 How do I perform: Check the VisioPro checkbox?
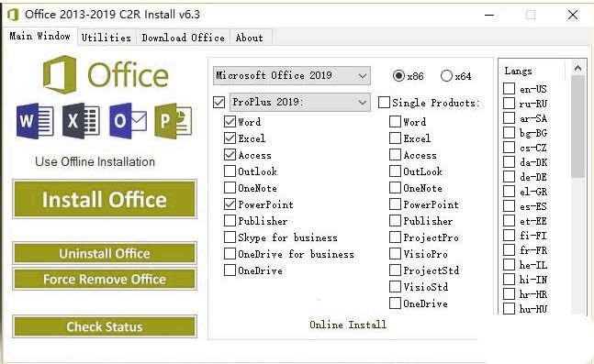click(395, 254)
